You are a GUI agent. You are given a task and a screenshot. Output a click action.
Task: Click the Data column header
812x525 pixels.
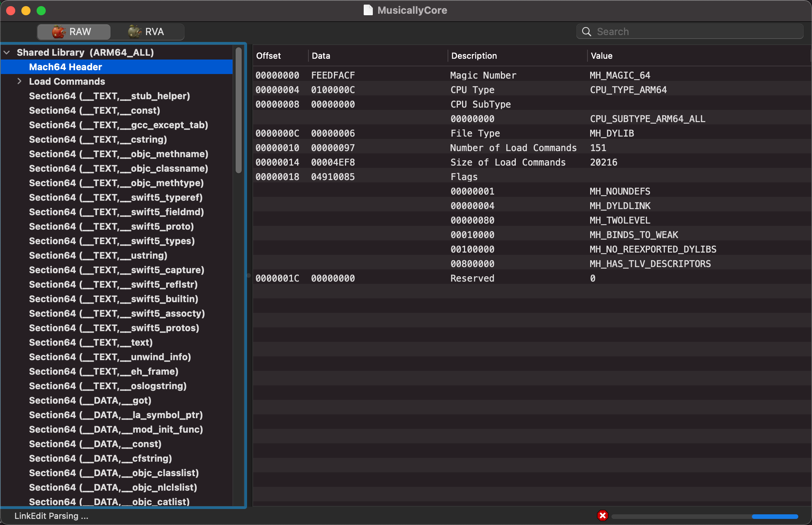(x=378, y=56)
